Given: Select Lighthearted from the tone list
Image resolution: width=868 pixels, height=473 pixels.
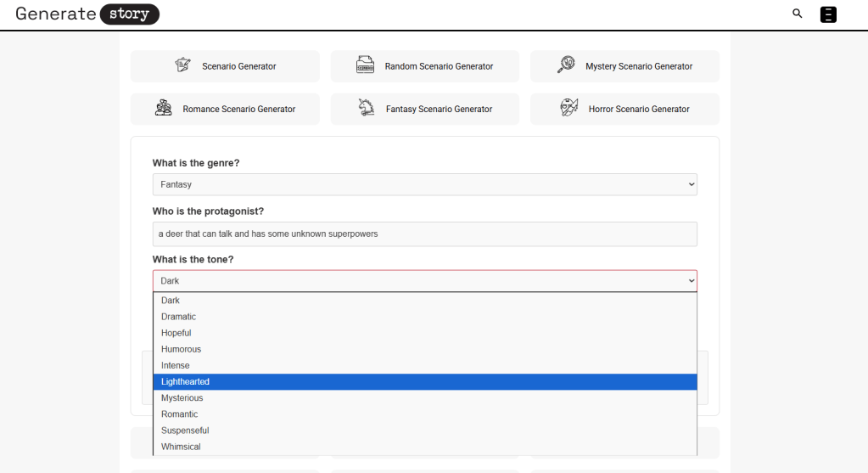Looking at the screenshot, I should pos(185,382).
